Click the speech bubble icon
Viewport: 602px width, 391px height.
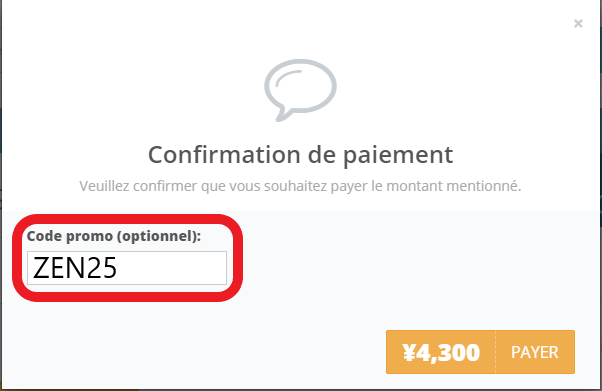click(300, 90)
